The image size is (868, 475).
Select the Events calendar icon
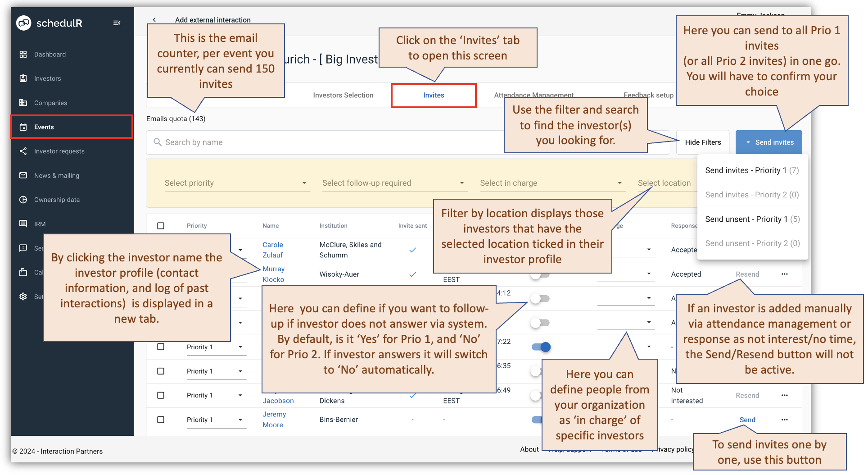23,127
